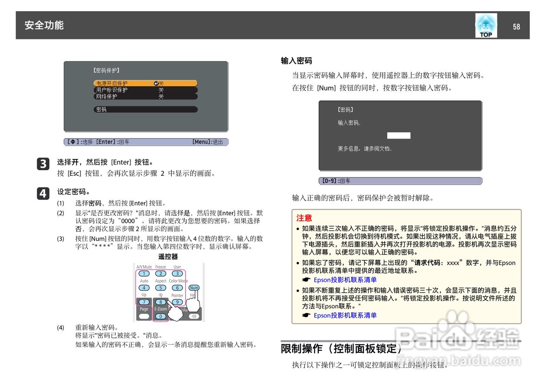
Task: Click the 【密码】 title in the password screen
Action: (346, 110)
